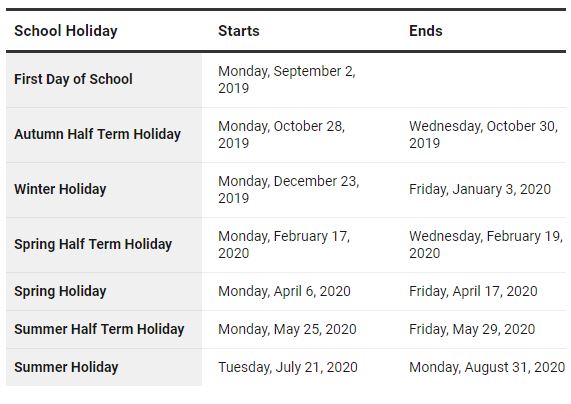Click the Tuesday, July 21, 2020 start date
The height and width of the screenshot is (404, 571).
[288, 367]
